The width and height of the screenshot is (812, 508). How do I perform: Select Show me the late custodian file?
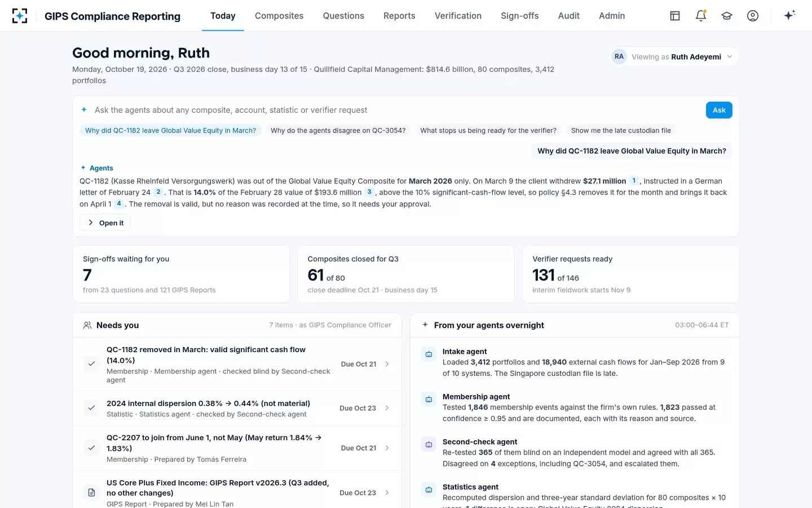(621, 130)
